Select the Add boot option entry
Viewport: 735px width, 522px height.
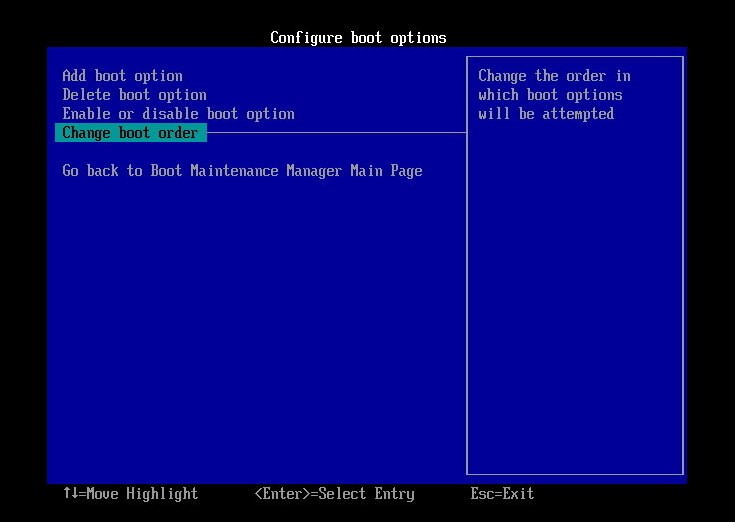pos(122,76)
